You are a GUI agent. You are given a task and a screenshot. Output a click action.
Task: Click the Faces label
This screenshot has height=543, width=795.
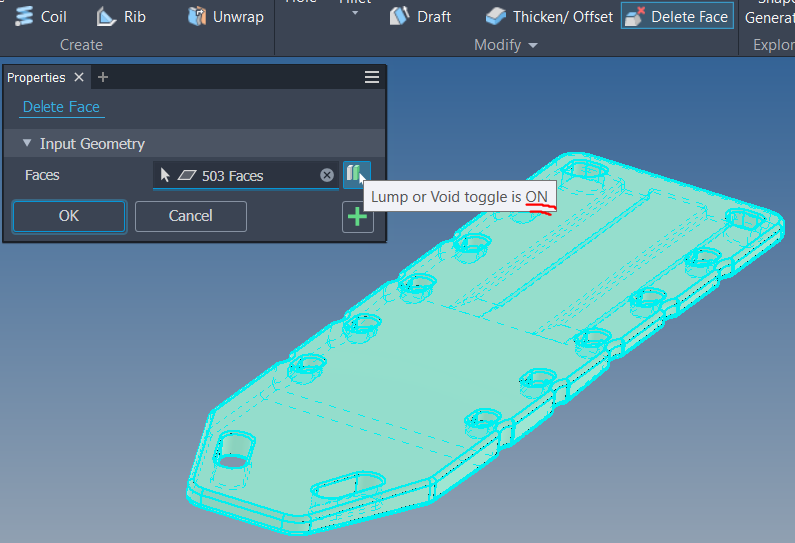pos(42,175)
